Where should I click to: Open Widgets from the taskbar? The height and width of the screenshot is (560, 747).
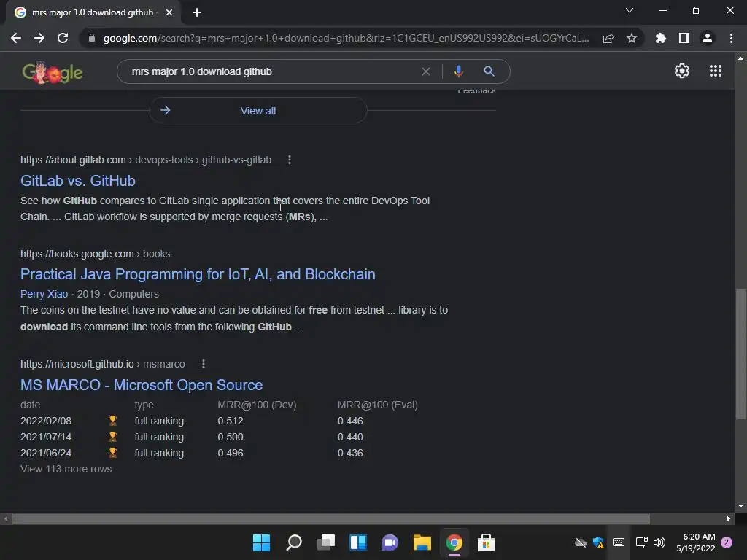[x=357, y=542]
